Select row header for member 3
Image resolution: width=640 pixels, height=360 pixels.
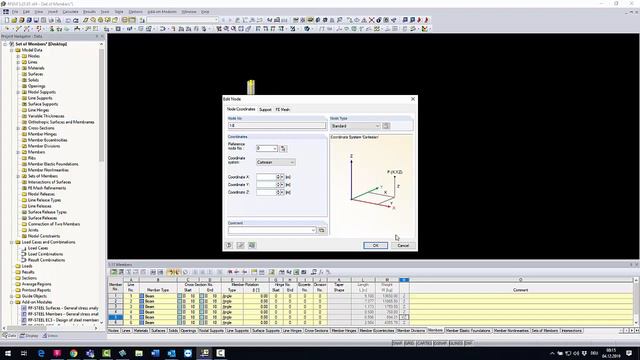tap(116, 307)
